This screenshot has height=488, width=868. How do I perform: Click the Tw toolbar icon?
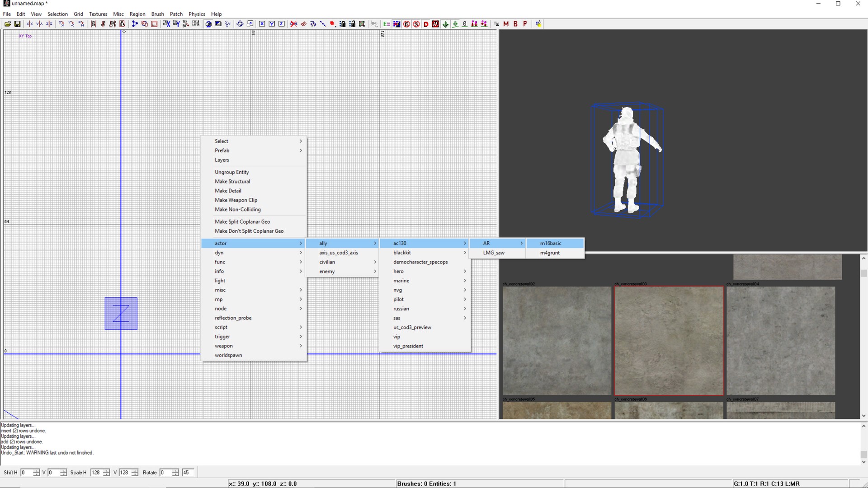(496, 24)
